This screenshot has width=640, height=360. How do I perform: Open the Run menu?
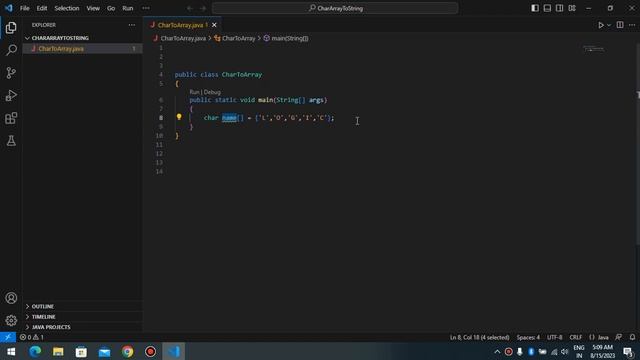128,8
